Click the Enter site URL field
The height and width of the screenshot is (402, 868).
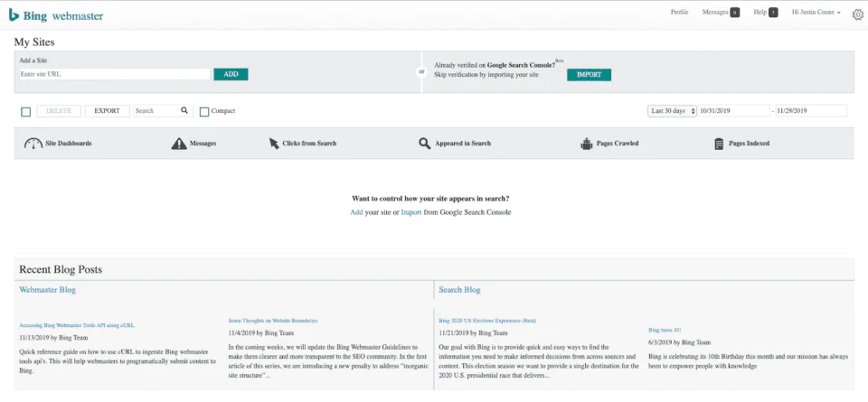coord(114,74)
